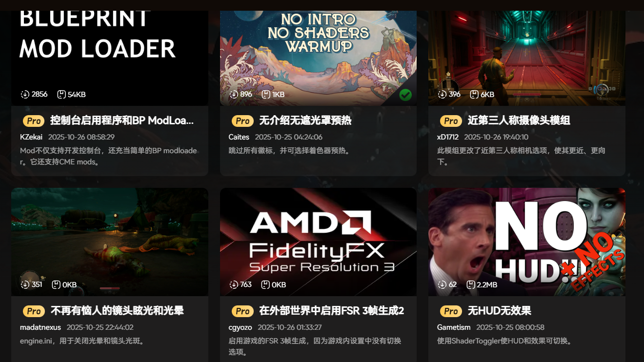Open the 无介绍无遮光罩预热 mod title

pos(305,121)
